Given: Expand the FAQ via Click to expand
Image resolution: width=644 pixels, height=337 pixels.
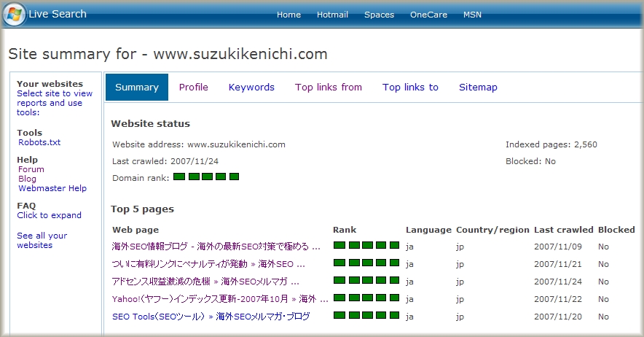Looking at the screenshot, I should (x=50, y=215).
